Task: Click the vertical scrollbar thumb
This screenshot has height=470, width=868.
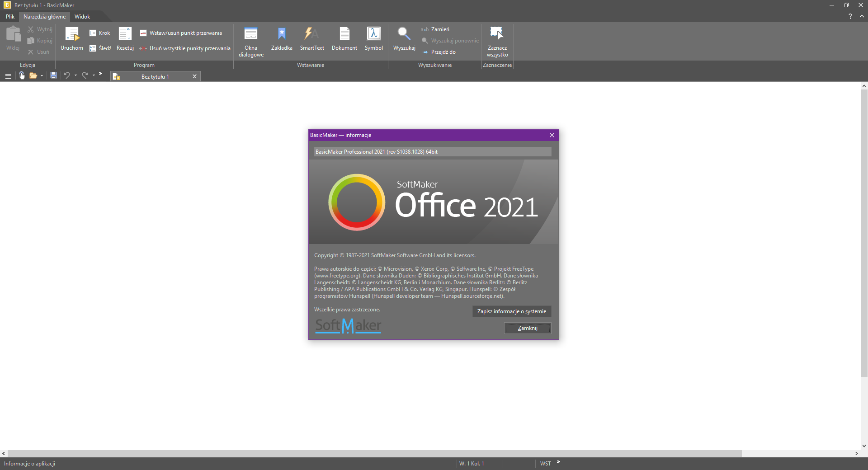Action: coord(864,233)
